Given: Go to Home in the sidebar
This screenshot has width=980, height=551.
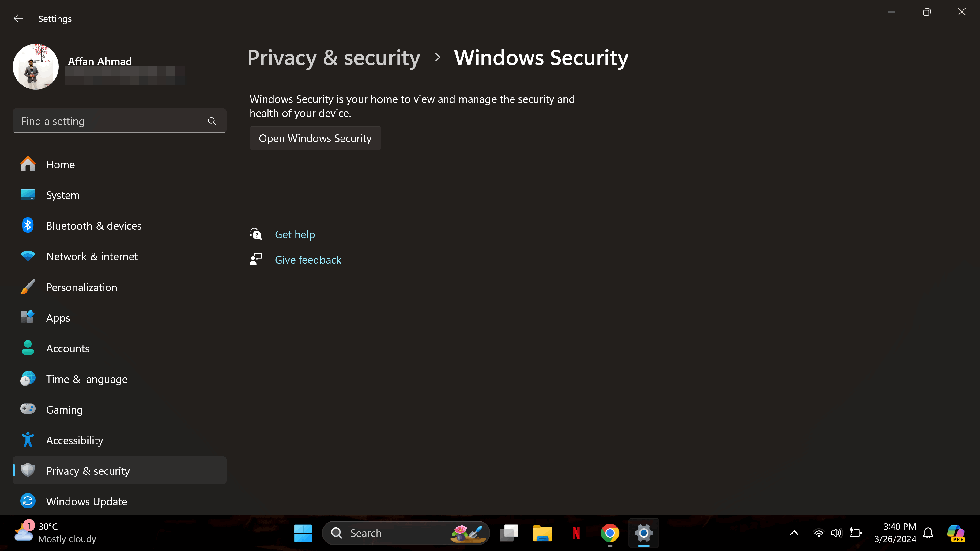Looking at the screenshot, I should click(61, 165).
